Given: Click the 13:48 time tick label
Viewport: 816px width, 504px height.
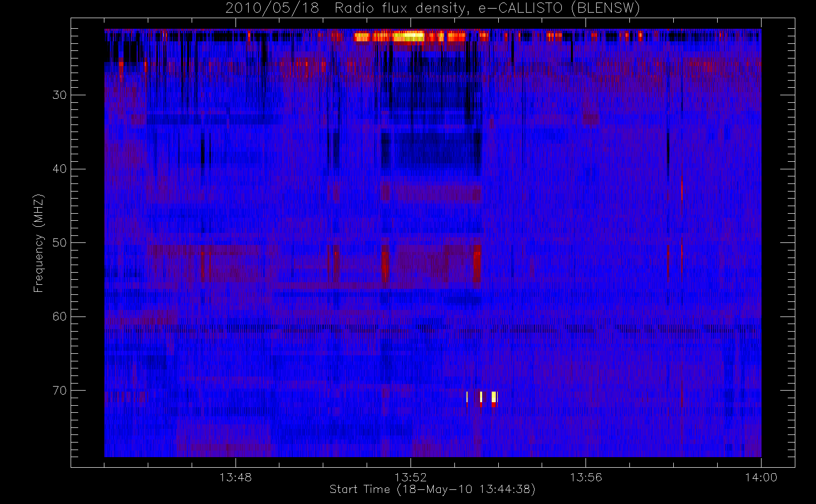Looking at the screenshot, I should 236,477.
